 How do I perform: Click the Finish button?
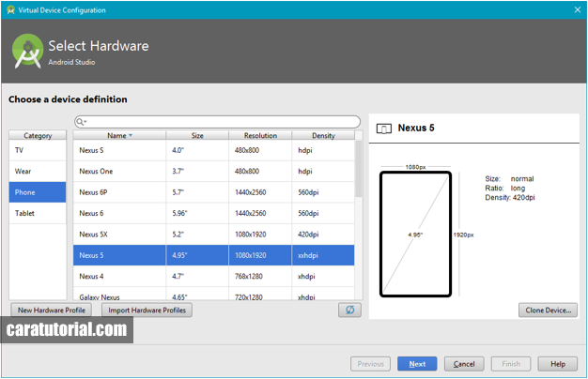tap(511, 364)
